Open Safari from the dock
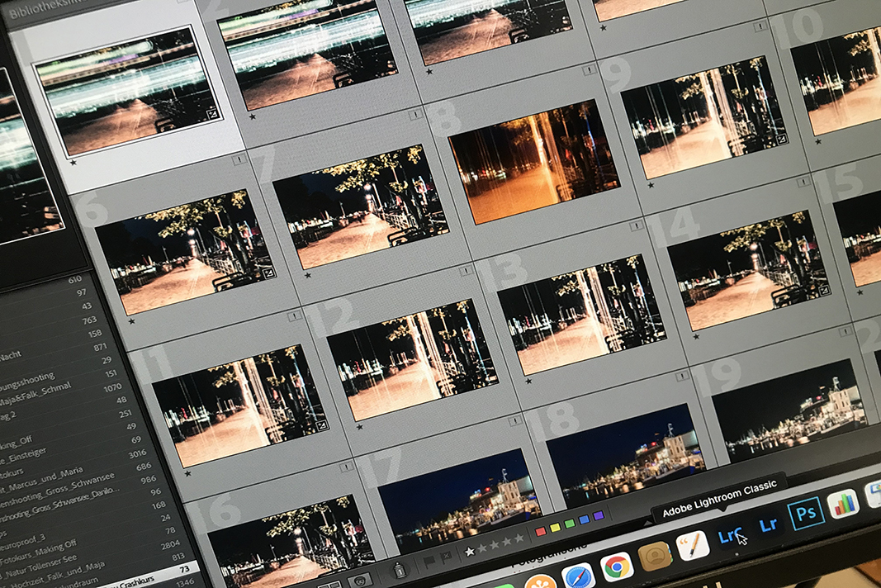This screenshot has height=588, width=881. 579,576
